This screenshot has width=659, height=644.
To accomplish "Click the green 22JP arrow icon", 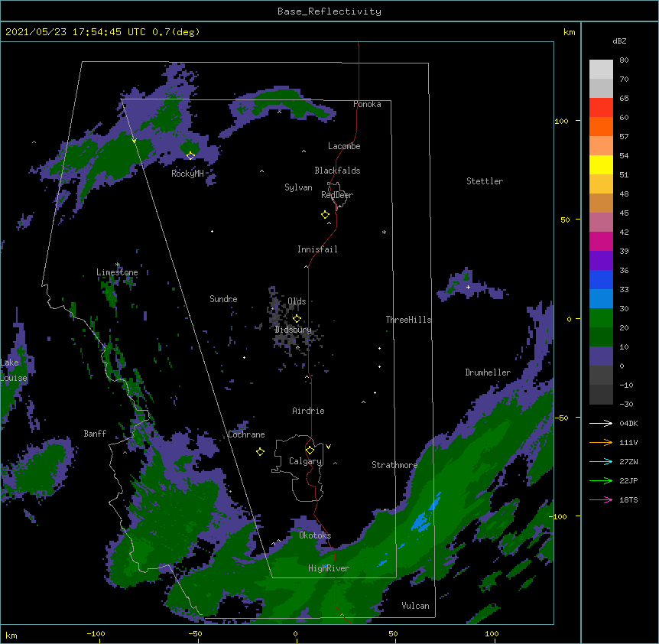I will (601, 480).
